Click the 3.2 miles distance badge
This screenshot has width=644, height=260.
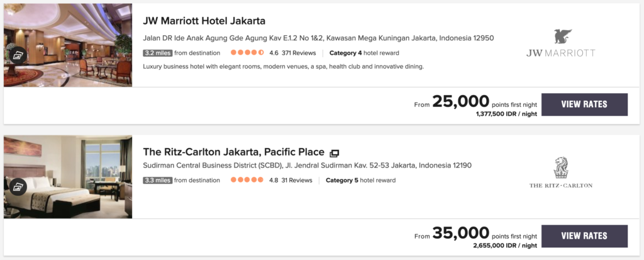[x=158, y=53]
